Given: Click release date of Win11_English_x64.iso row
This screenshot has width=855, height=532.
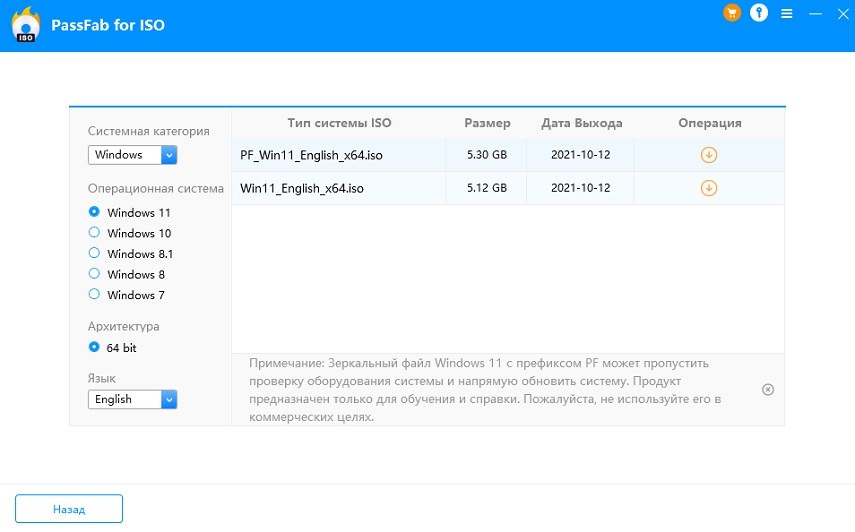Looking at the screenshot, I should click(x=580, y=188).
